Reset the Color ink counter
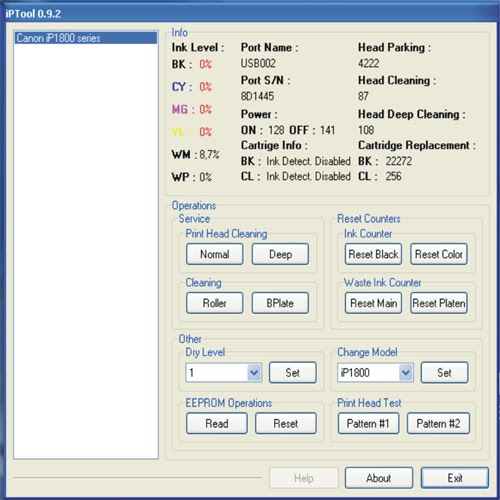500x500 pixels. pyautogui.click(x=439, y=254)
